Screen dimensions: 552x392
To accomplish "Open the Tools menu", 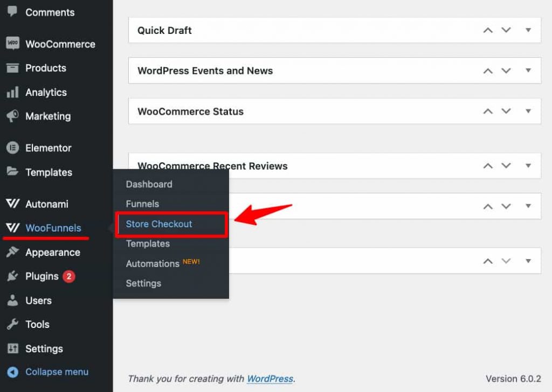I will point(37,324).
